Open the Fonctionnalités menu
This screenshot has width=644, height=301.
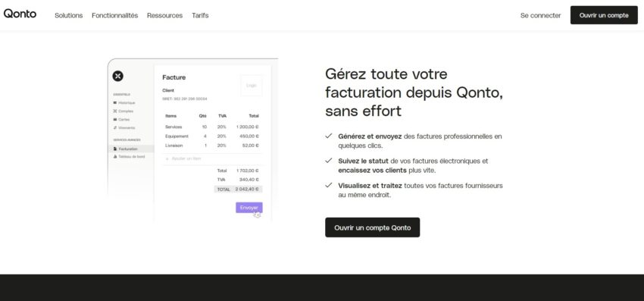[x=114, y=15]
